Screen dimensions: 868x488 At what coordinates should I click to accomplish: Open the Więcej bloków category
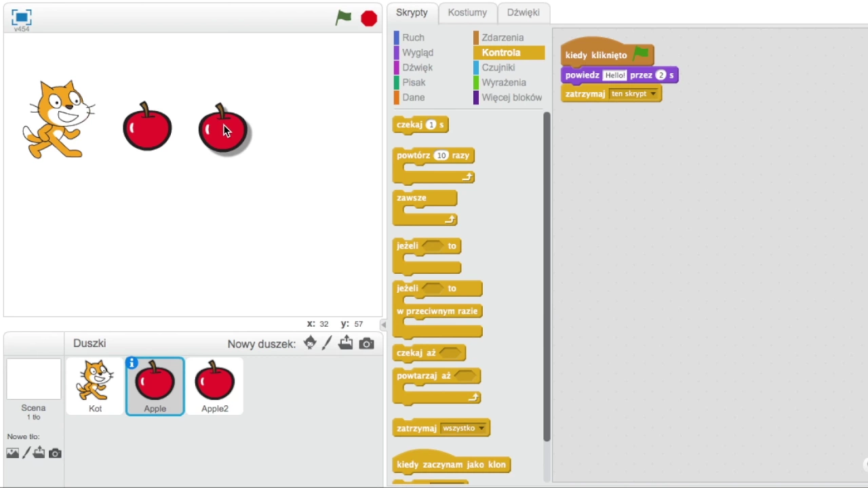pos(511,97)
